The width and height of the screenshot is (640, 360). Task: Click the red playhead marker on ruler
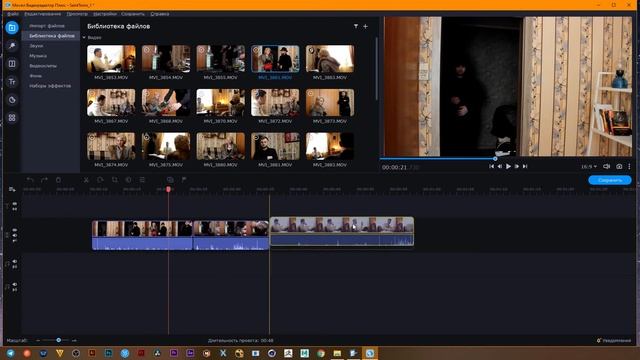pos(168,189)
